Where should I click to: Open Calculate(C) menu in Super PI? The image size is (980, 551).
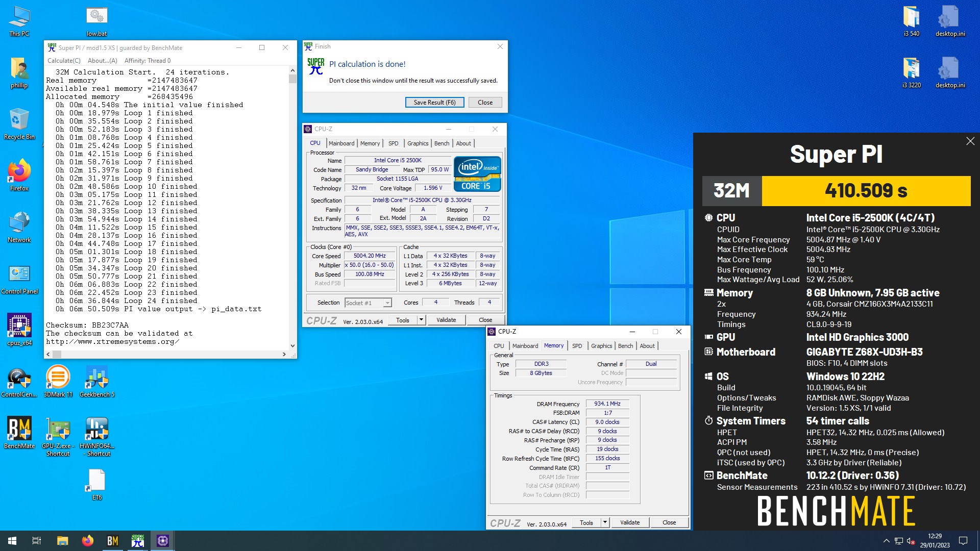(x=64, y=61)
